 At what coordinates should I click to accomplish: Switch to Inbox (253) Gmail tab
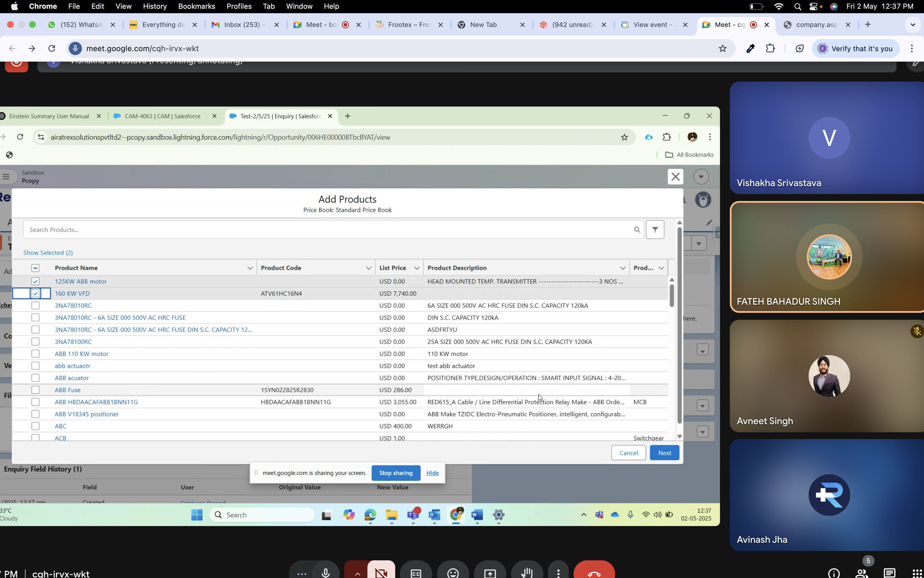tap(245, 24)
